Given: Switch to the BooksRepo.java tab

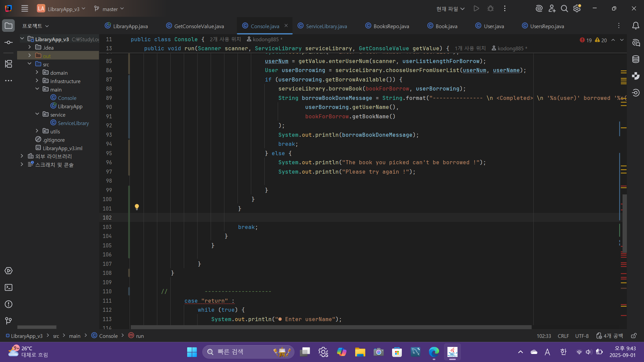Looking at the screenshot, I should pyautogui.click(x=391, y=26).
